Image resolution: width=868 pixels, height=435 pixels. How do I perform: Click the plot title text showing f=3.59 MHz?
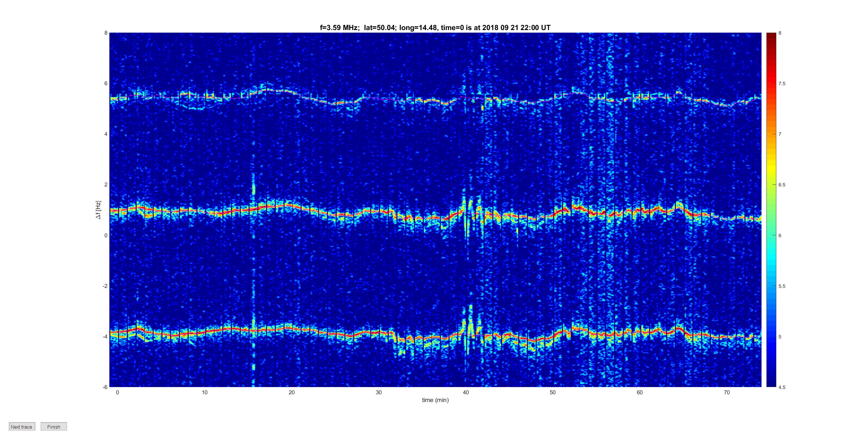point(435,28)
